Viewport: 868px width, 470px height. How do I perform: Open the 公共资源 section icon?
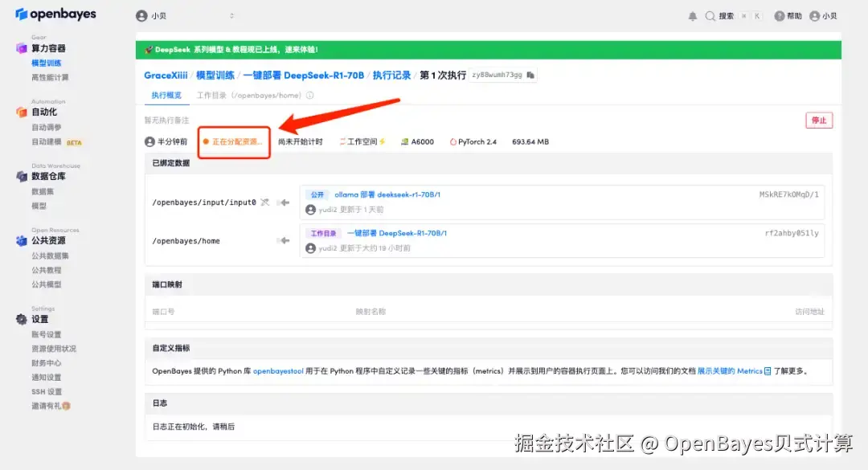[x=22, y=240]
